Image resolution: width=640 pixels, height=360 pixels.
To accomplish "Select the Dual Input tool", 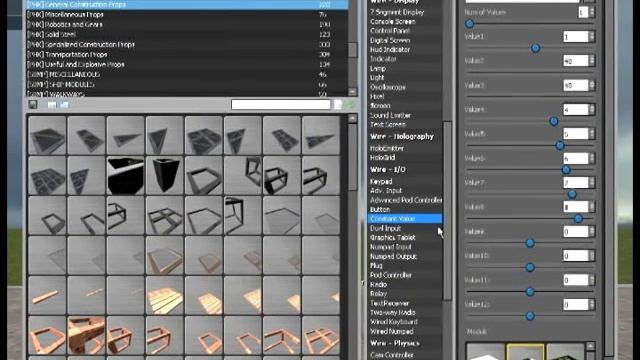I will pyautogui.click(x=385, y=228).
